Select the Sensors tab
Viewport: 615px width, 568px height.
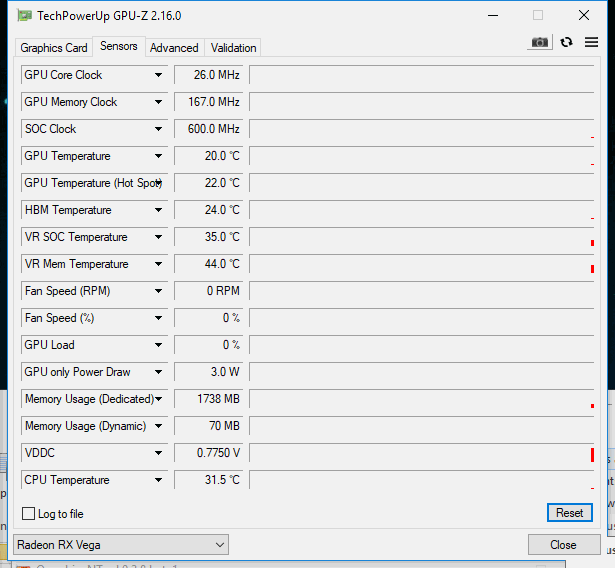click(119, 46)
